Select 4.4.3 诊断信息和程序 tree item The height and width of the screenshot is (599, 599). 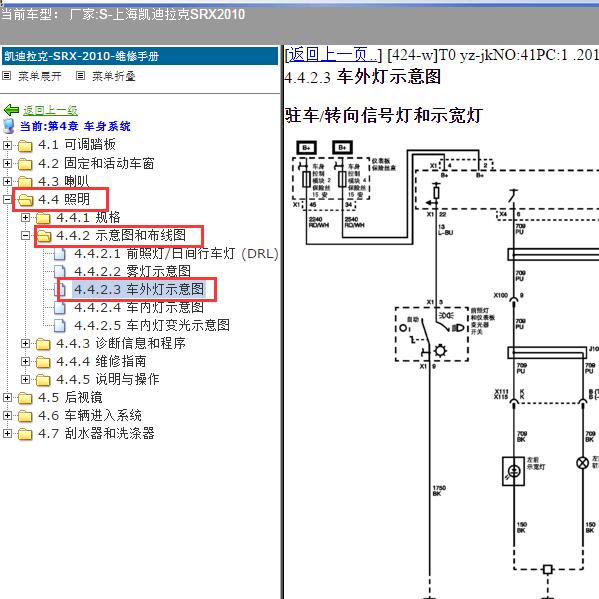click(121, 343)
